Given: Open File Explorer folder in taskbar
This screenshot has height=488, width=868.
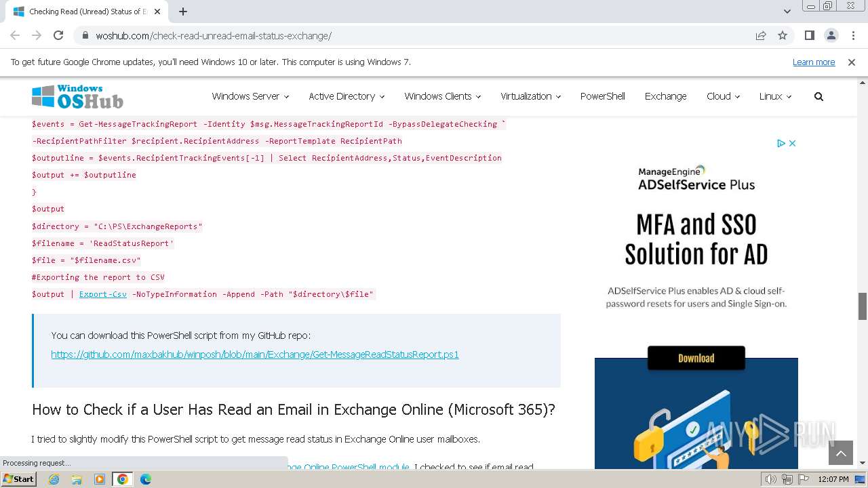Looking at the screenshot, I should pyautogui.click(x=77, y=479).
